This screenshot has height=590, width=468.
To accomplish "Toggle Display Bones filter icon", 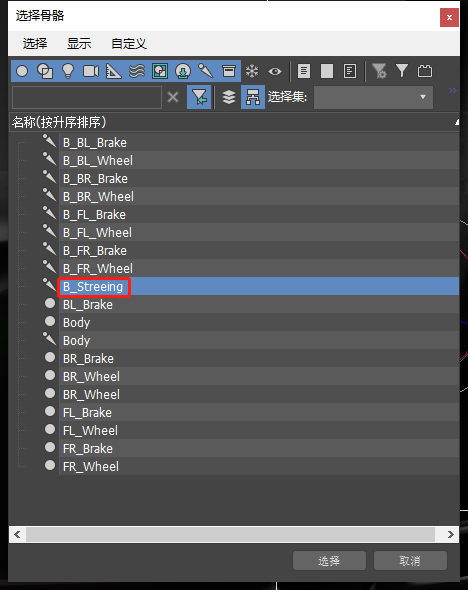I will tap(206, 71).
